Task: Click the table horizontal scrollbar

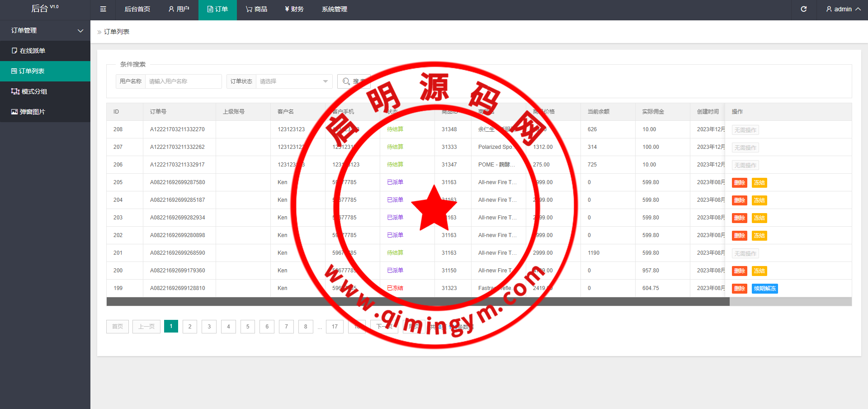Action: pyautogui.click(x=418, y=302)
